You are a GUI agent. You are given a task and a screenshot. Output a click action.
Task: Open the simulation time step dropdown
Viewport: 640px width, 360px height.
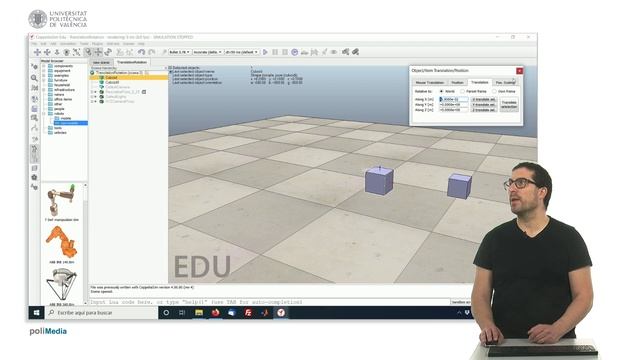click(x=242, y=52)
